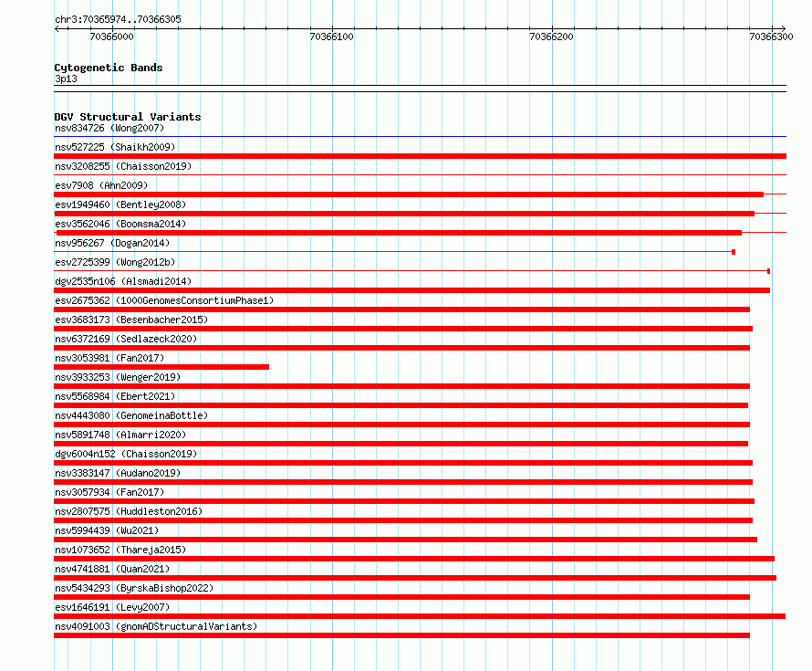Click the red bar under esv7908 (Ahn2009)
The image size is (812, 671).
(409, 194)
